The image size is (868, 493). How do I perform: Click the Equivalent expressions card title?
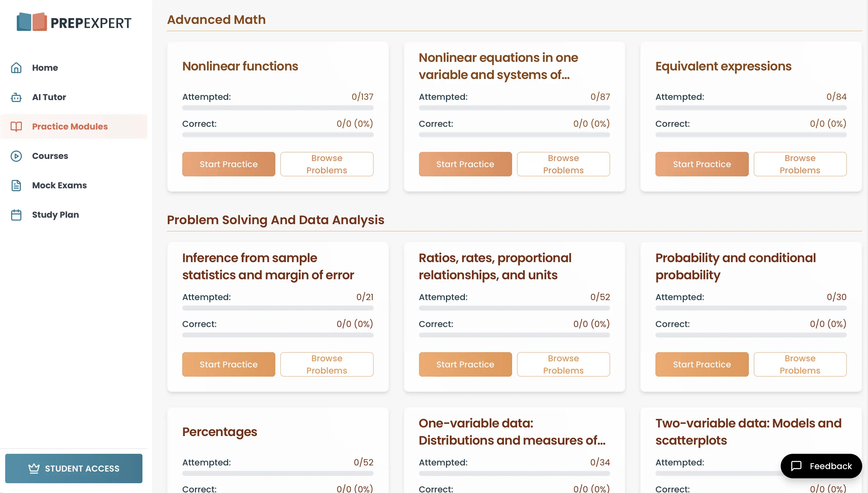point(723,66)
